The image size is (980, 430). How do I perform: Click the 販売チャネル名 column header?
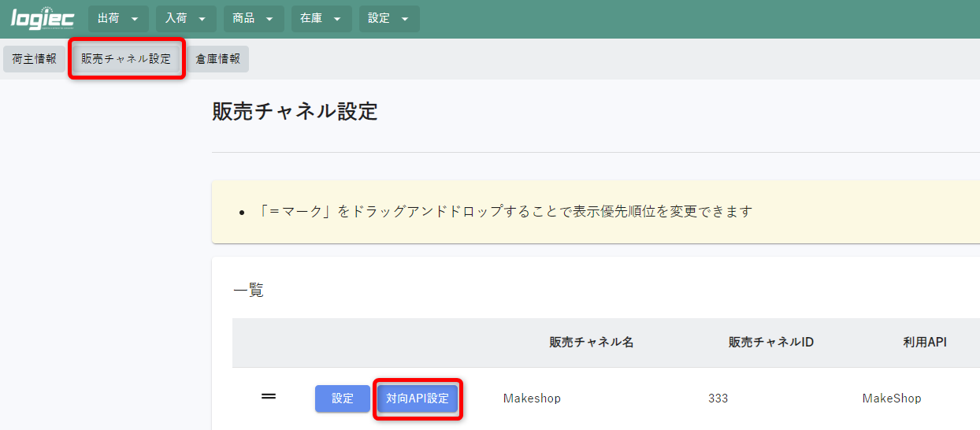[x=592, y=343]
